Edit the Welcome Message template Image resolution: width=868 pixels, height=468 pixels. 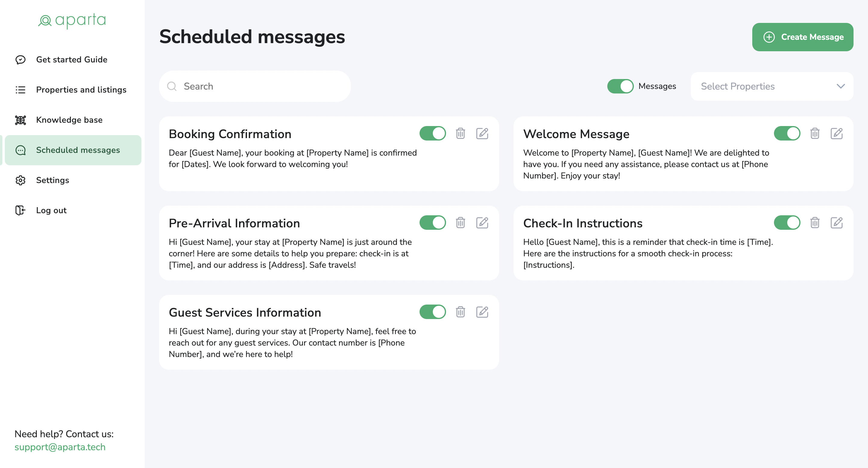coord(836,134)
